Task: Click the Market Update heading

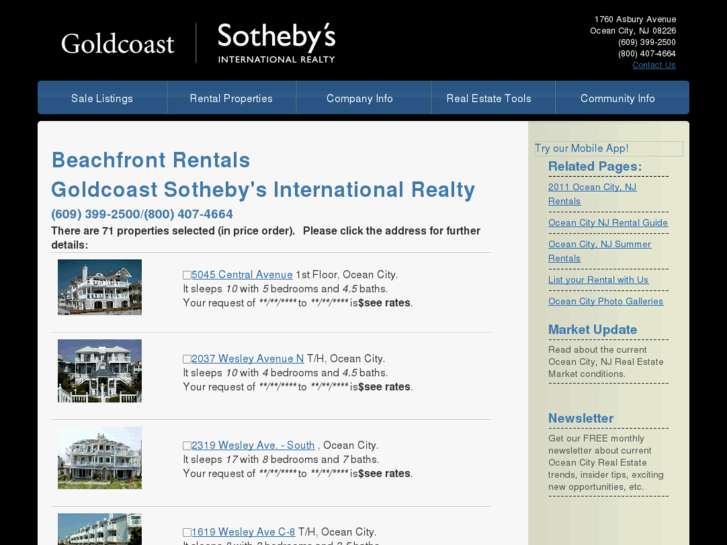Action: click(593, 330)
